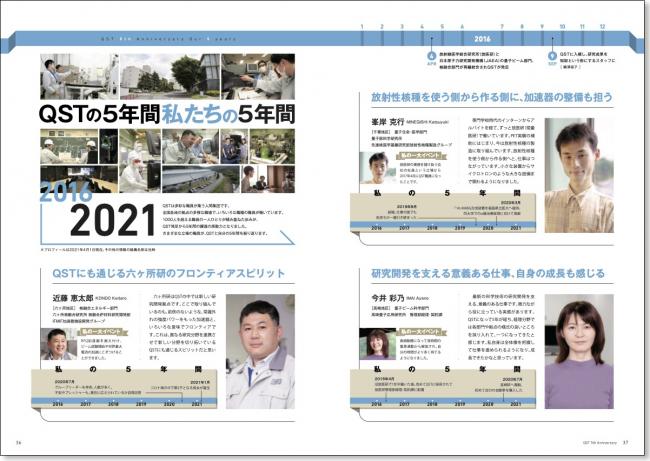This screenshot has height=461, width=650.
Task: Click month 5 on the top 2016 timeline
Action: click(x=442, y=27)
